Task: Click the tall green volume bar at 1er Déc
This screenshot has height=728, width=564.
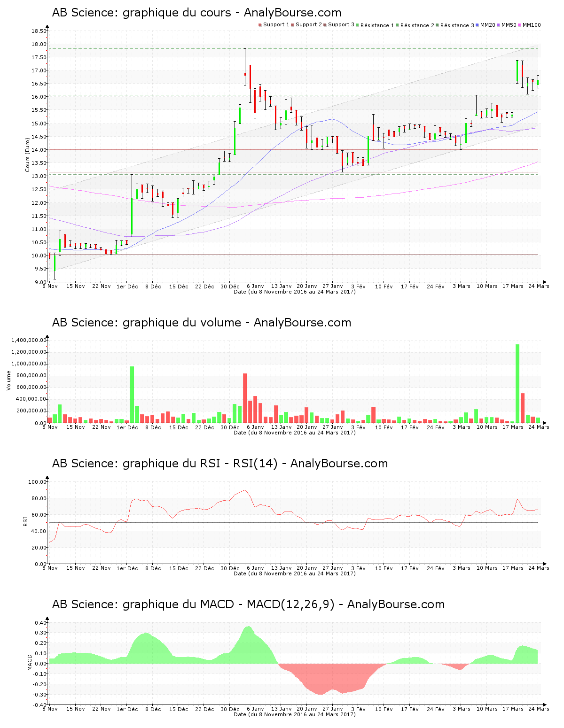Action: pyautogui.click(x=132, y=395)
